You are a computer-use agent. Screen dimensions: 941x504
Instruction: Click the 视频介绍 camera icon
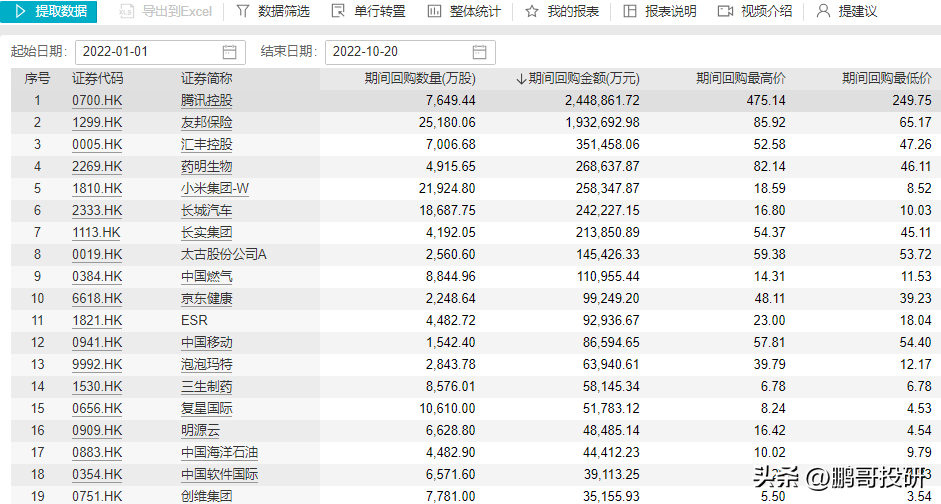click(726, 11)
